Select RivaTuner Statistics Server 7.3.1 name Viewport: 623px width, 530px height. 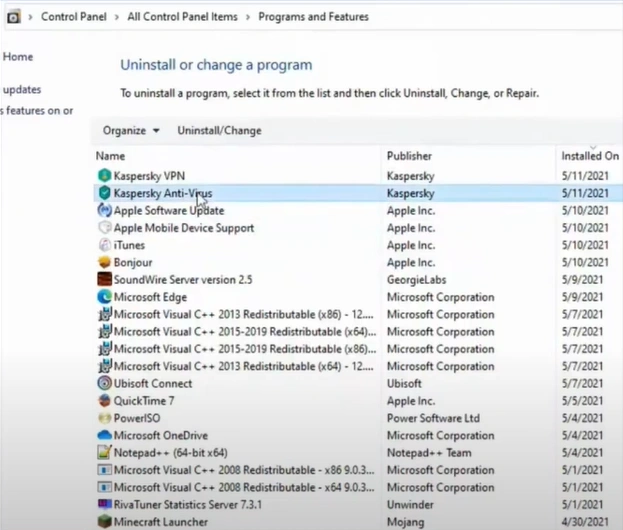(x=188, y=505)
